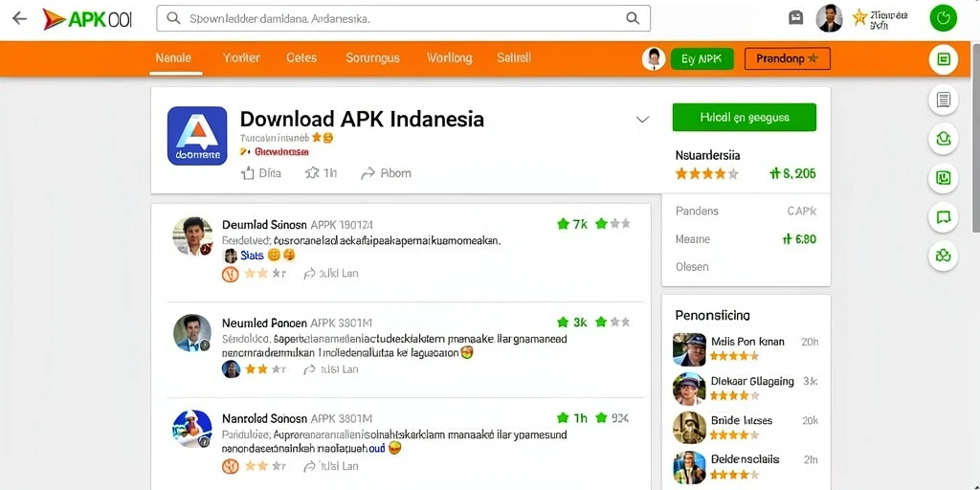Go back with the arrow icon
Image resolution: width=980 pixels, height=490 pixels.
(x=20, y=18)
